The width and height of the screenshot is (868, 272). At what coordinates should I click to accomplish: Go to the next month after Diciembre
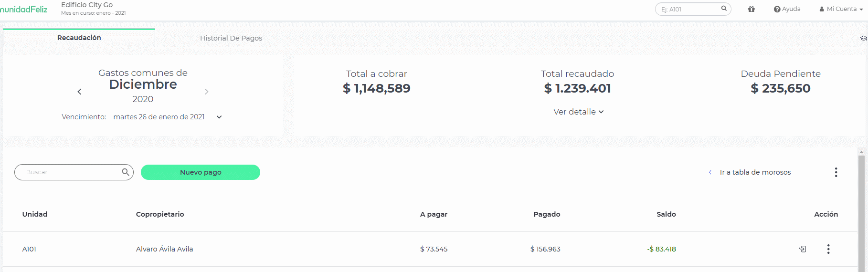(x=206, y=92)
